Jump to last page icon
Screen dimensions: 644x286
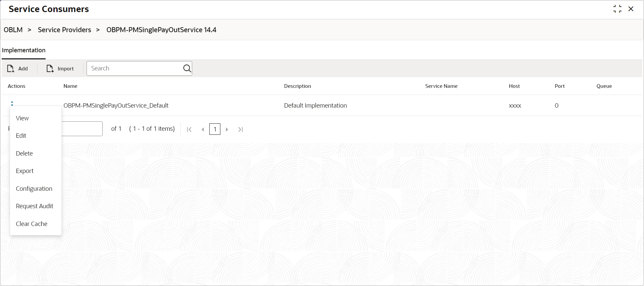(240, 129)
